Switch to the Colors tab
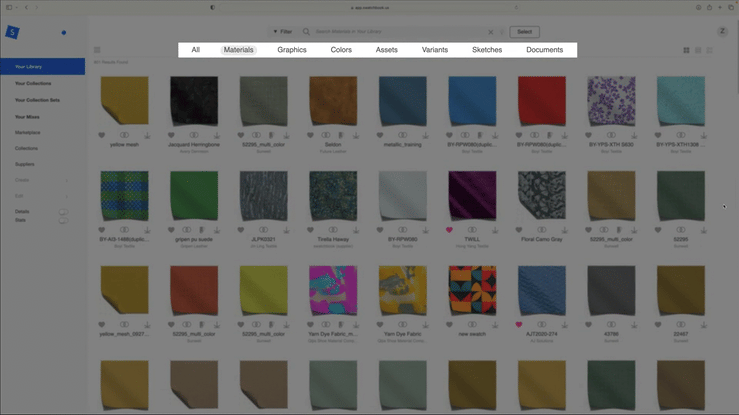Image resolution: width=739 pixels, height=415 pixels. [341, 50]
